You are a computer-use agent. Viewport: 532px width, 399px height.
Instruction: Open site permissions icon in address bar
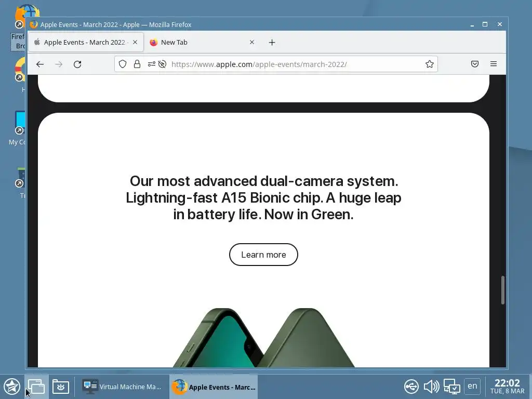coord(151,64)
